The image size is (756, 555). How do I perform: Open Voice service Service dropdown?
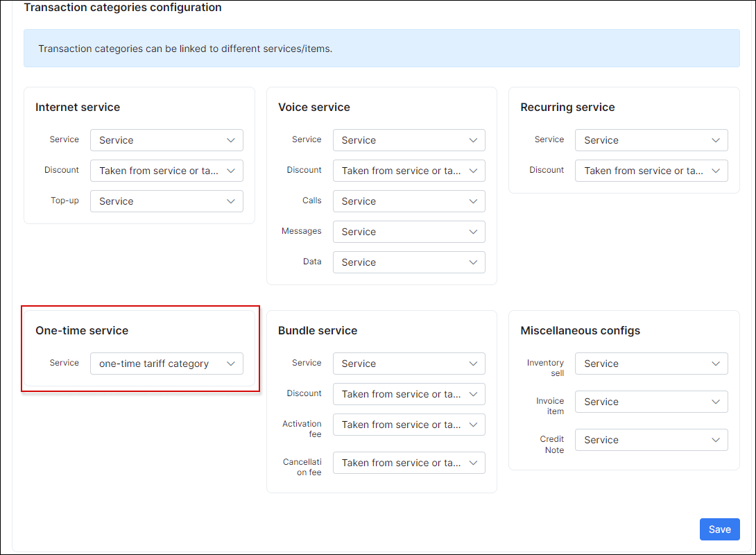tap(409, 140)
